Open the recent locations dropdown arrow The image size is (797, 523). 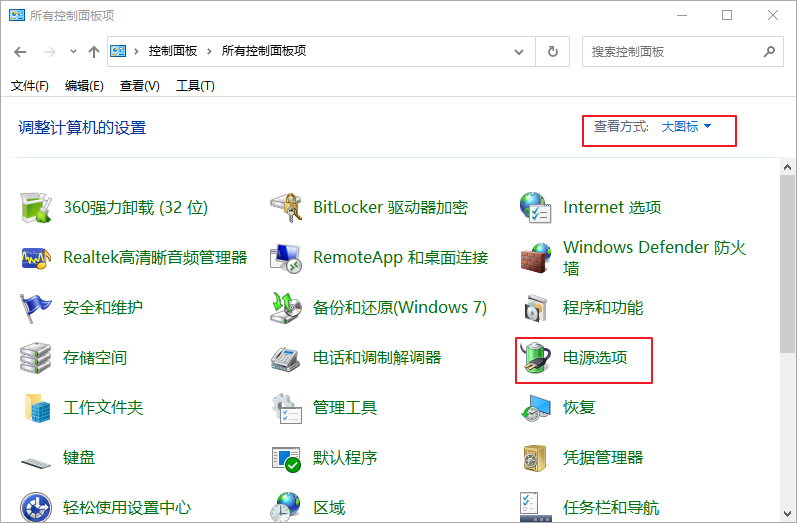click(x=73, y=51)
